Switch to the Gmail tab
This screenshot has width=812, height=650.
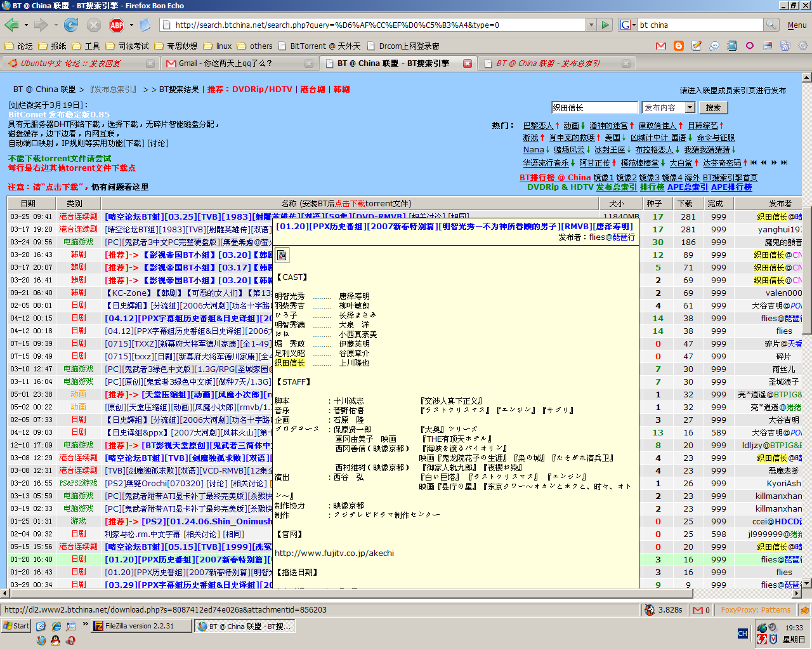click(239, 63)
